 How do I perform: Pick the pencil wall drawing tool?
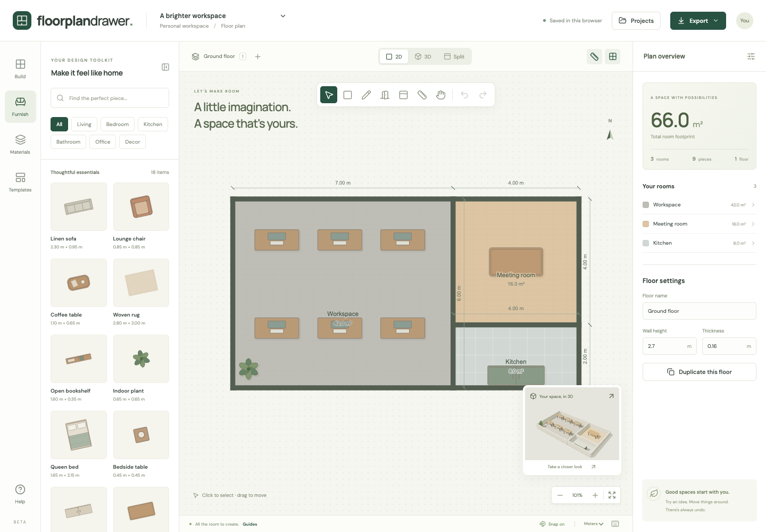click(367, 95)
